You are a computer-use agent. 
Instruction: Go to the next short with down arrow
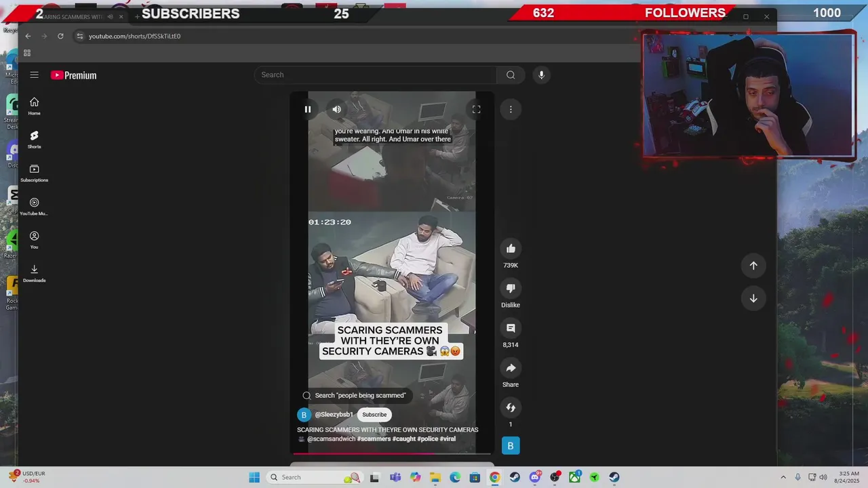pyautogui.click(x=753, y=298)
